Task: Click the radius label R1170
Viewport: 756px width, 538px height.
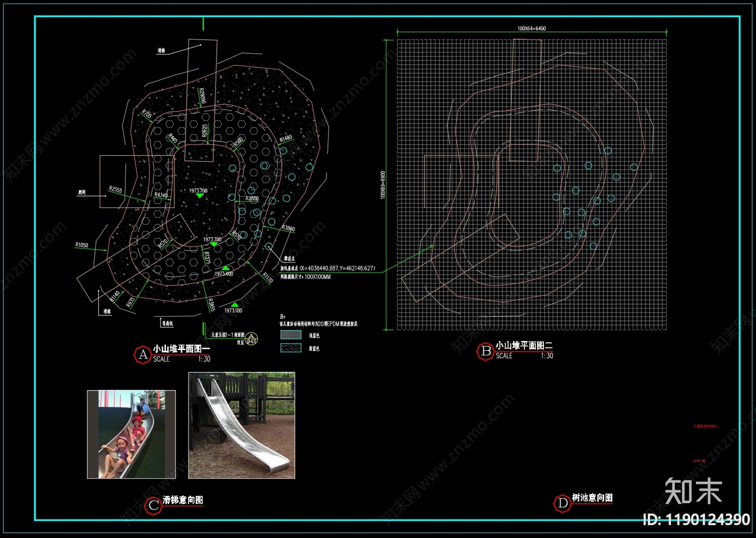Action: coord(268,277)
